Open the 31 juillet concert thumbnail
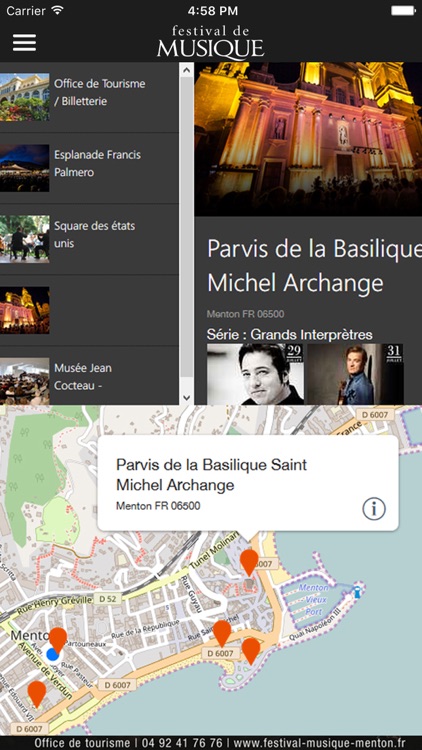This screenshot has width=422, height=750. point(355,374)
